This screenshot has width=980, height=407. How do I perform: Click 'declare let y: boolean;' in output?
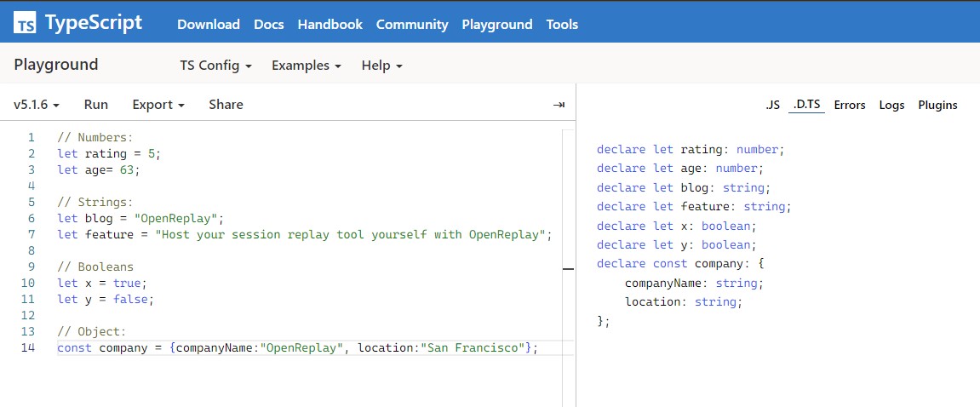point(676,244)
